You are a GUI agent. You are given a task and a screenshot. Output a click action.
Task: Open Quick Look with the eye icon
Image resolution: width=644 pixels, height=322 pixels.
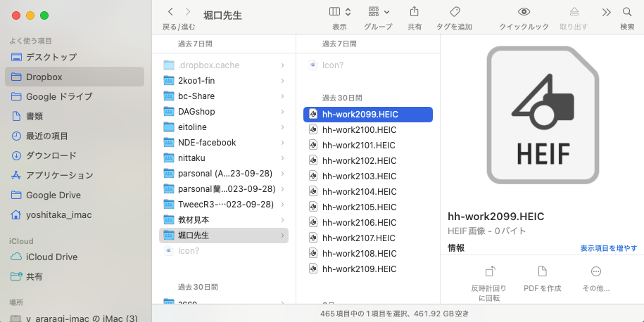[524, 11]
